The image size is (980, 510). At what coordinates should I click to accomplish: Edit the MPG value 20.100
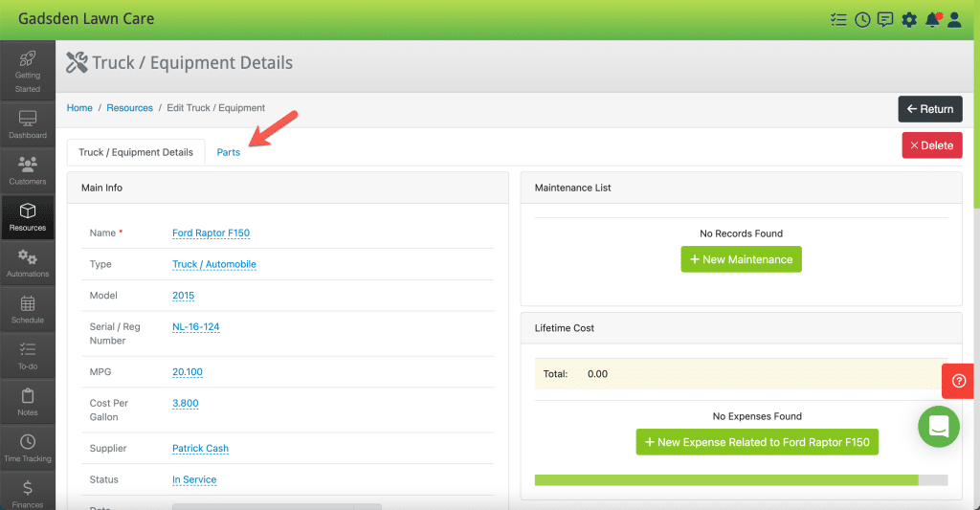pyautogui.click(x=188, y=372)
